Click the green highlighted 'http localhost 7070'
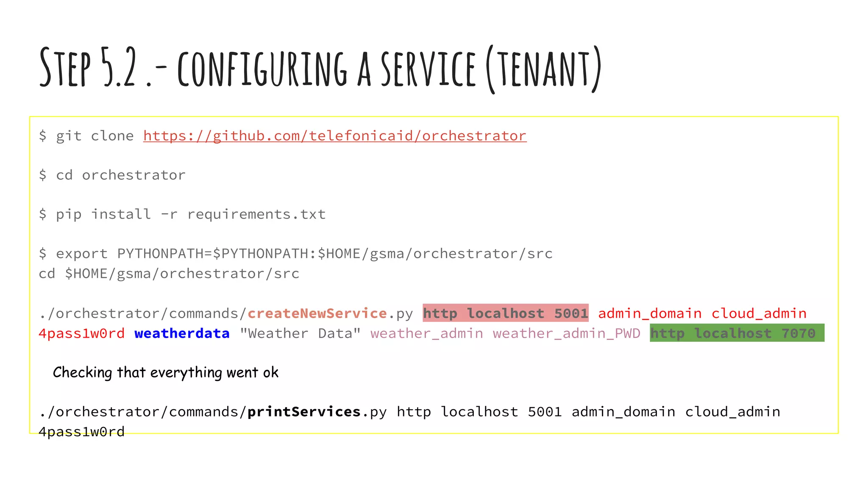 point(737,333)
